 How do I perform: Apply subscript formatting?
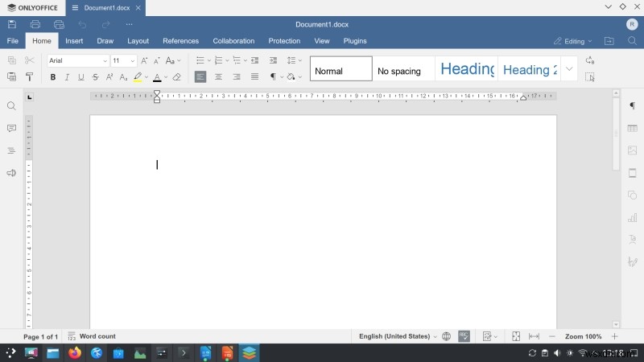click(x=123, y=77)
